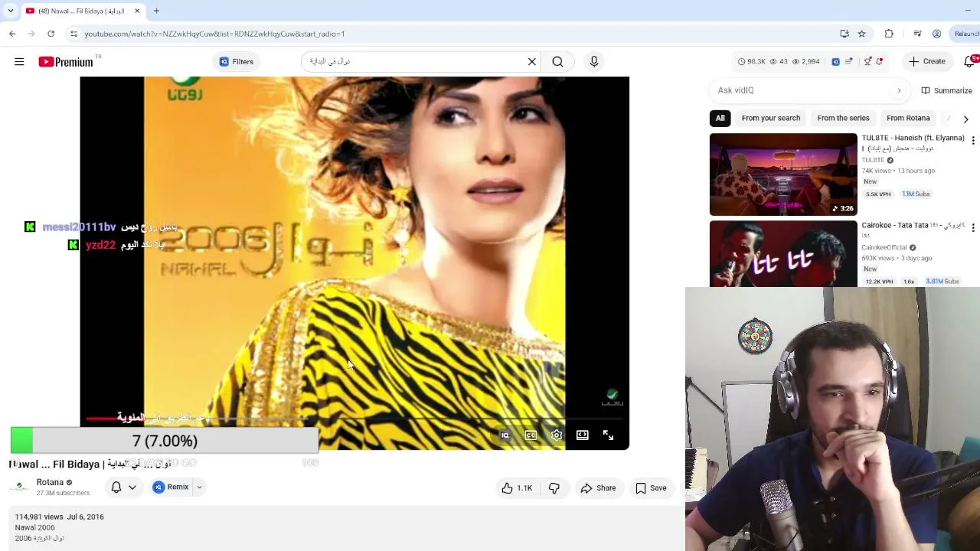980x551 pixels.
Task: Close the Nawal Fil Bidaya tab
Action: coord(137,11)
